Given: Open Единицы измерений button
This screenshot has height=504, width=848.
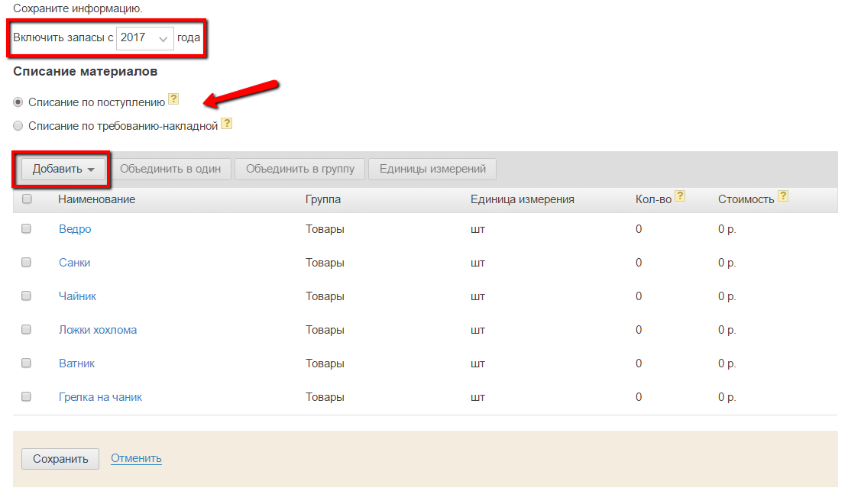Looking at the screenshot, I should (432, 170).
